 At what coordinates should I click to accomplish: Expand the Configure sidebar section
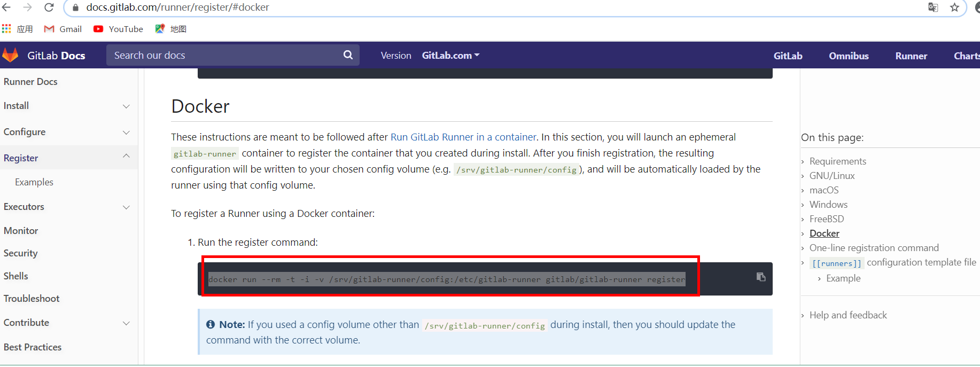pyautogui.click(x=126, y=132)
